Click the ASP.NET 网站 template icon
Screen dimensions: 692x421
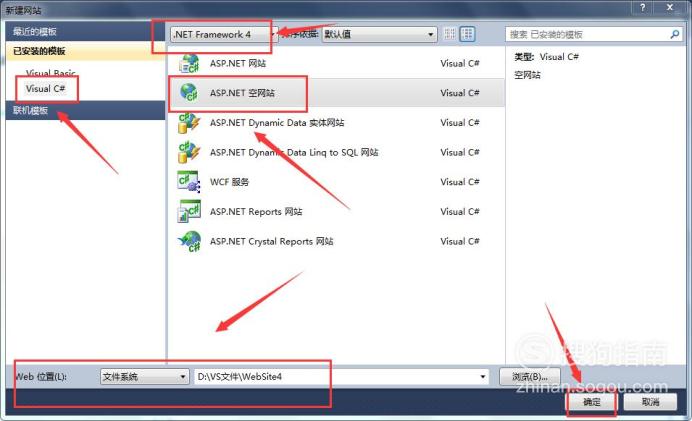189,64
